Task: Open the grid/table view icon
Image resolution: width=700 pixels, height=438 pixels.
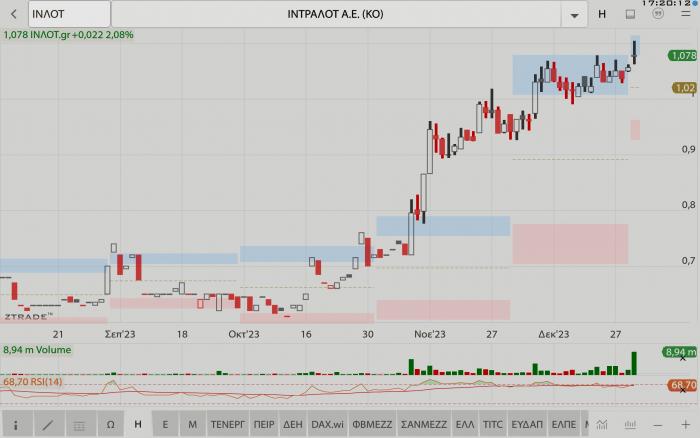Action: (78, 424)
